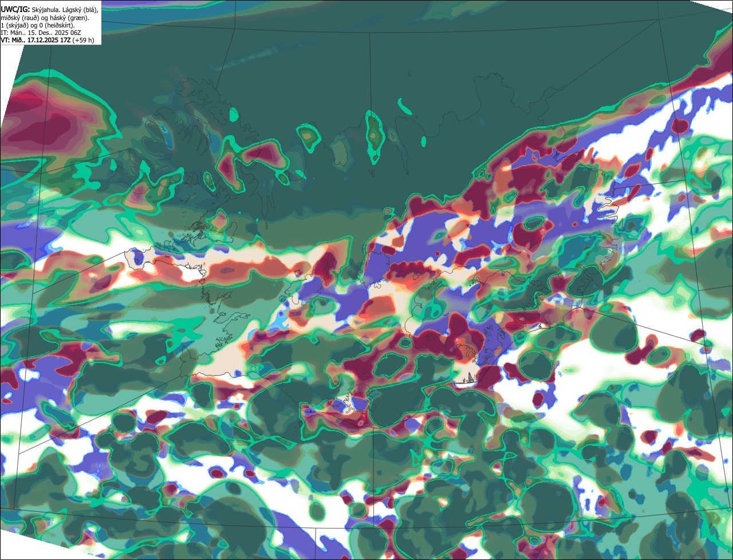Click the 'UWC/IG: Skýjahula' title text
Image resolution: width=733 pixels, height=560 pixels.
tap(30, 10)
